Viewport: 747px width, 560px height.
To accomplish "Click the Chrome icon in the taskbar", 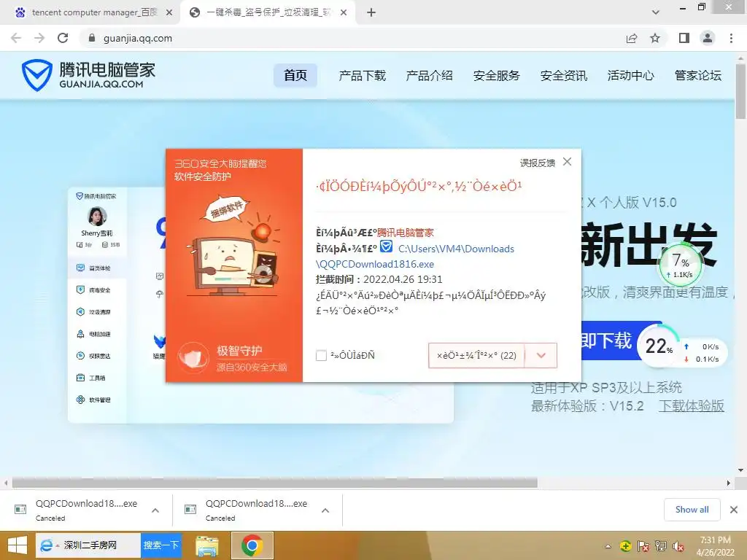I will (x=252, y=545).
